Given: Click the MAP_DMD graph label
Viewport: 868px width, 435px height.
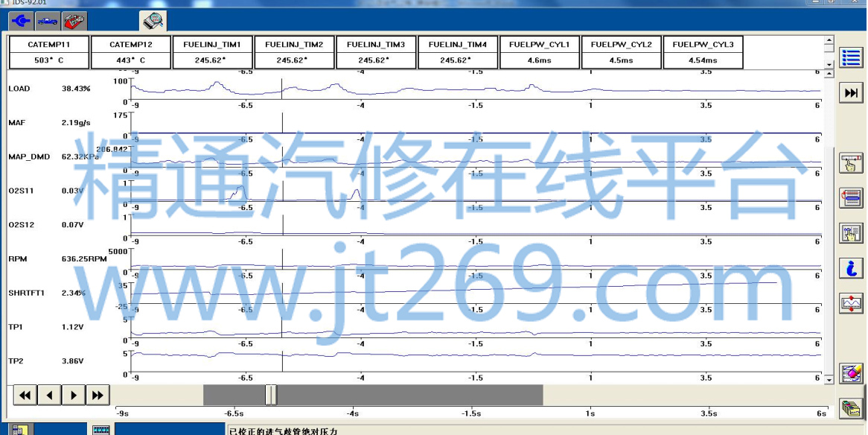Looking at the screenshot, I should coord(29,157).
